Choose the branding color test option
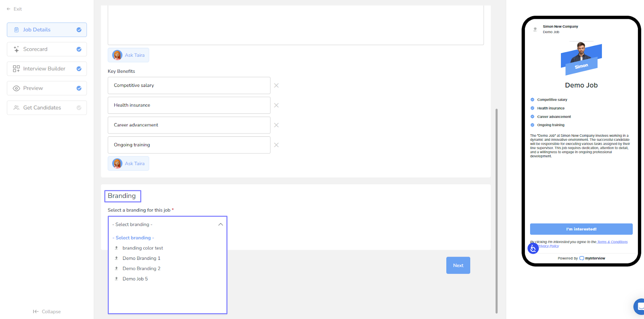644x319 pixels. 142,248
